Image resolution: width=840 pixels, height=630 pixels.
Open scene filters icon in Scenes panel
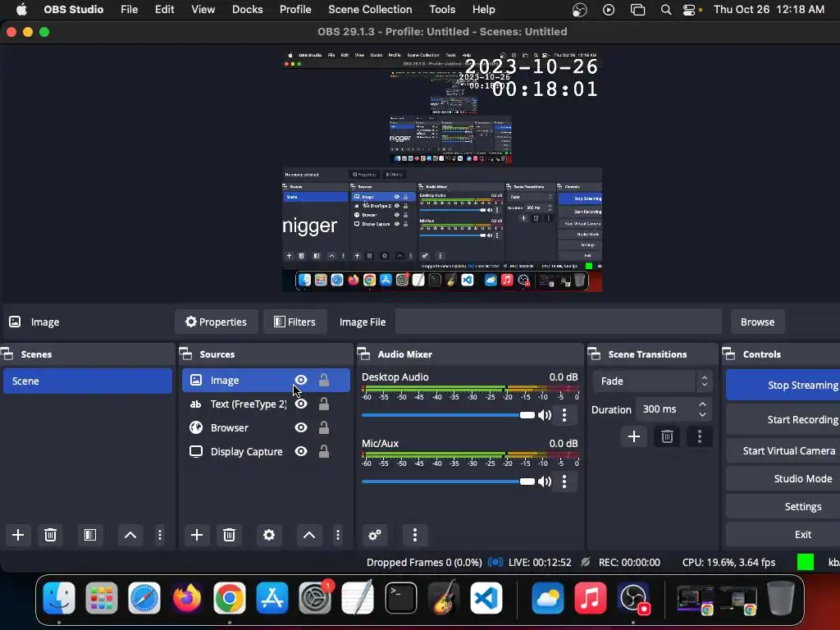pyautogui.click(x=90, y=535)
